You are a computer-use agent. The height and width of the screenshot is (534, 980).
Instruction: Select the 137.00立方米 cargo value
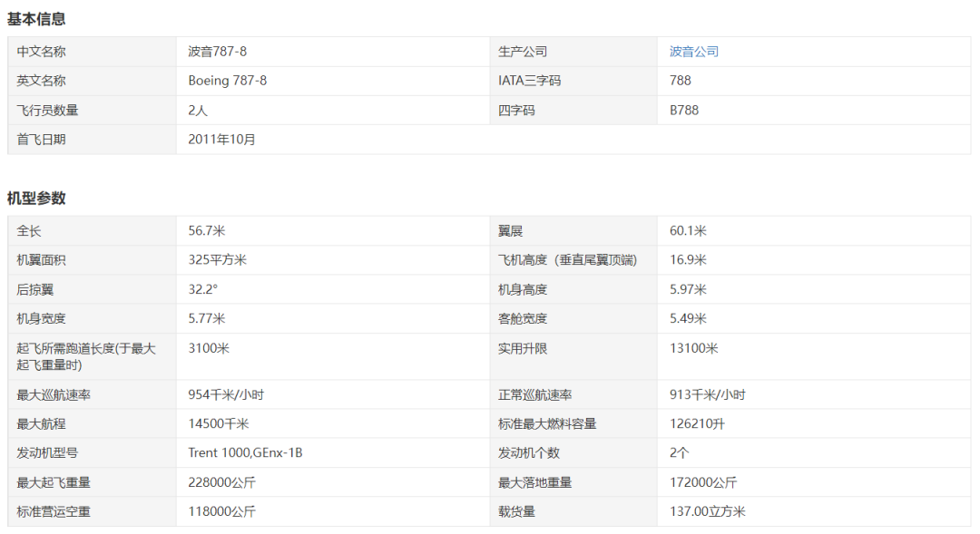click(708, 512)
